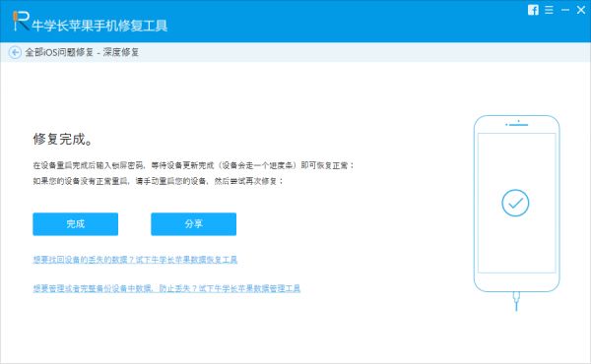Click the 深度修复 breadcrumb label
The height and width of the screenshot is (364, 591).
121,52
